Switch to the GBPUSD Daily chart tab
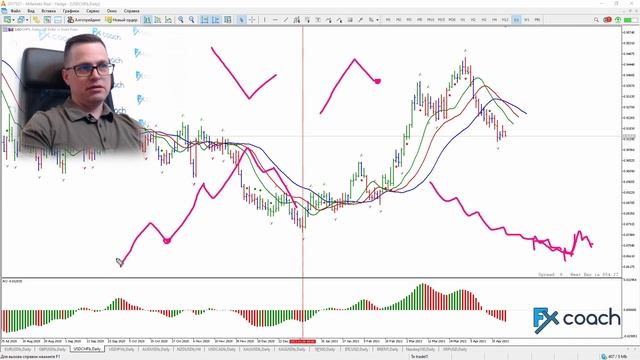 (x=52, y=349)
